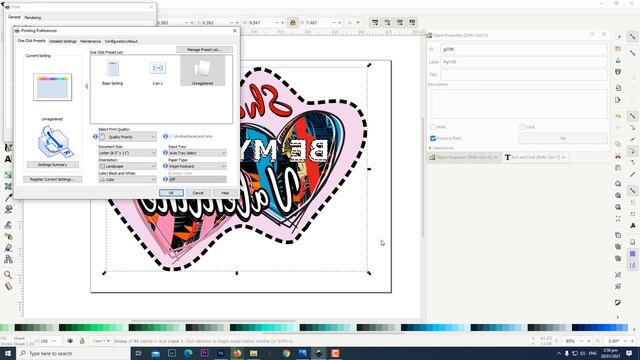Open Chrome from the taskbar
Screen dimensions: 640x360
tap(286, 353)
